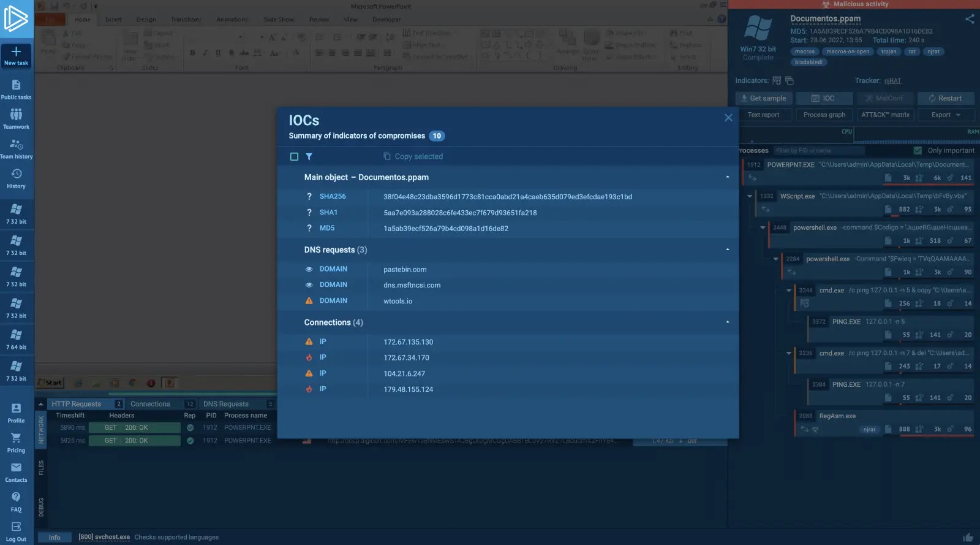Open the Export dropdown
The image size is (980, 545).
[x=946, y=115]
